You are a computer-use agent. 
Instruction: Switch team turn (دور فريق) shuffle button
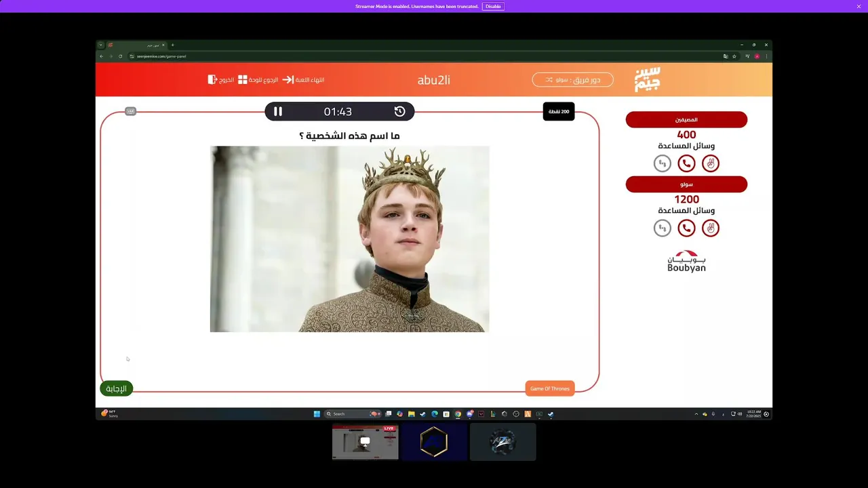pos(572,80)
